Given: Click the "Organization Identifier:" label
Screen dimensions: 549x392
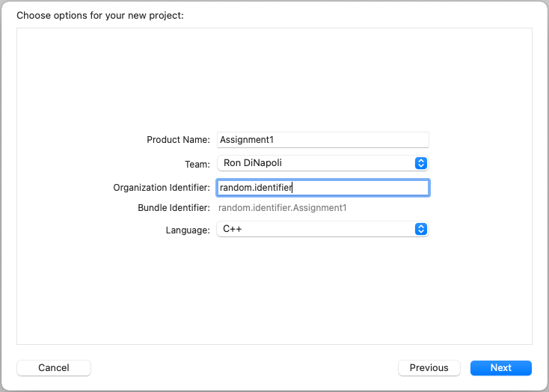Looking at the screenshot, I should click(x=162, y=188).
